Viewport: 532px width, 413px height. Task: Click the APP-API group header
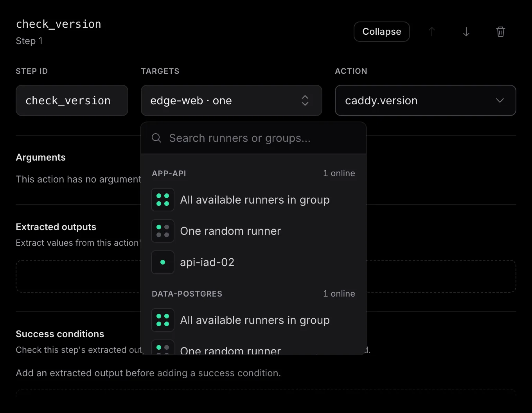[169, 173]
